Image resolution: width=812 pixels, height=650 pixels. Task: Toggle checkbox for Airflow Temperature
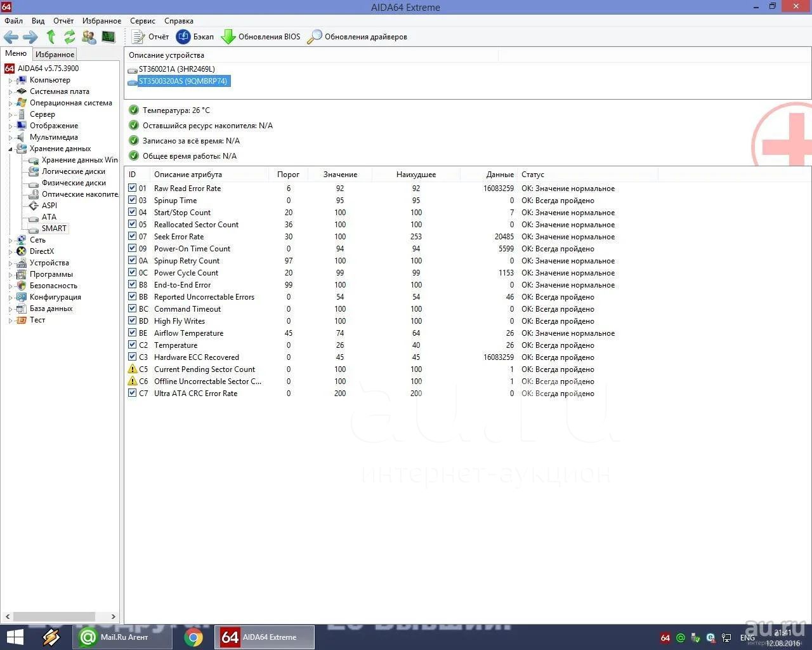[132, 333]
